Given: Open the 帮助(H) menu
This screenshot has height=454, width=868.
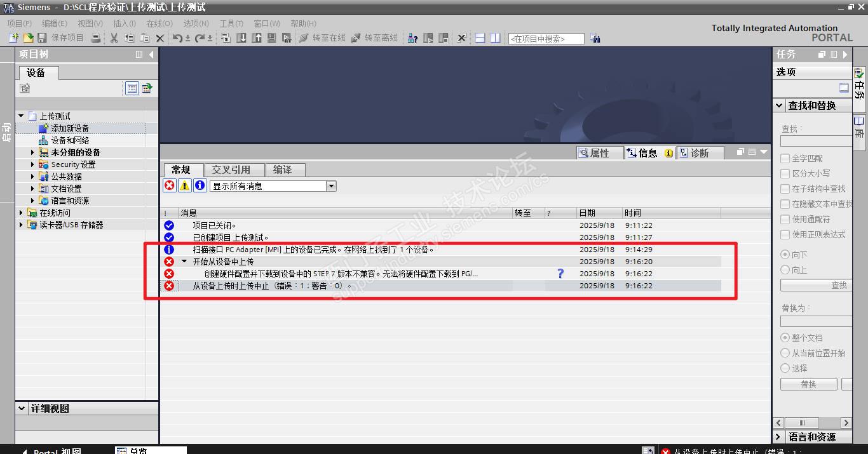Looking at the screenshot, I should click(303, 23).
